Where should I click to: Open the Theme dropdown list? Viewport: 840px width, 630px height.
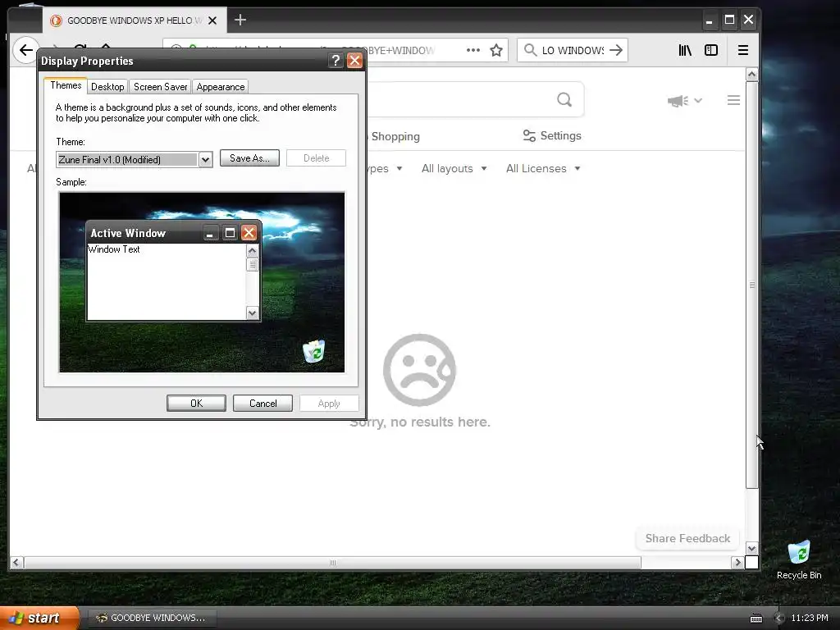coord(205,160)
